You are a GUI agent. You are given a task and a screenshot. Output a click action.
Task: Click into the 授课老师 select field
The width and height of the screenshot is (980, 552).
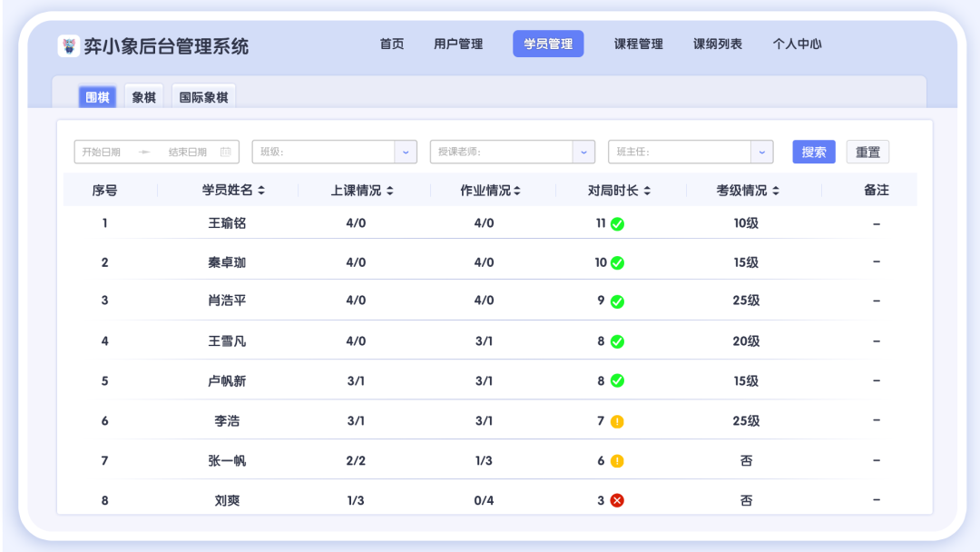[513, 152]
